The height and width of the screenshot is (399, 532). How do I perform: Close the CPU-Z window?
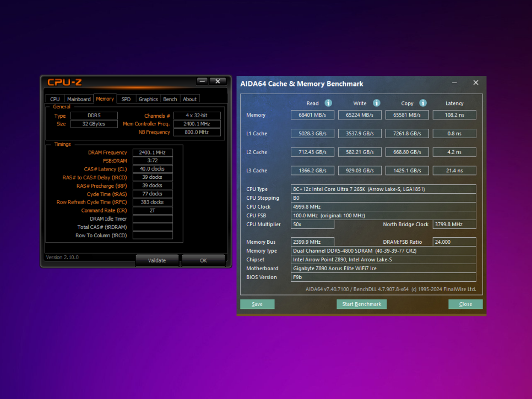tap(218, 81)
